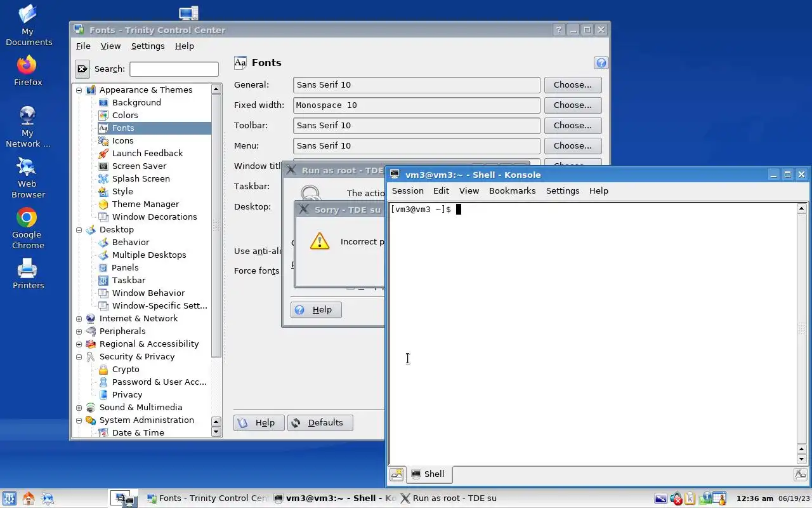Viewport: 812px width, 508px height.
Task: Click Choose button for Menu font
Action: pyautogui.click(x=573, y=145)
